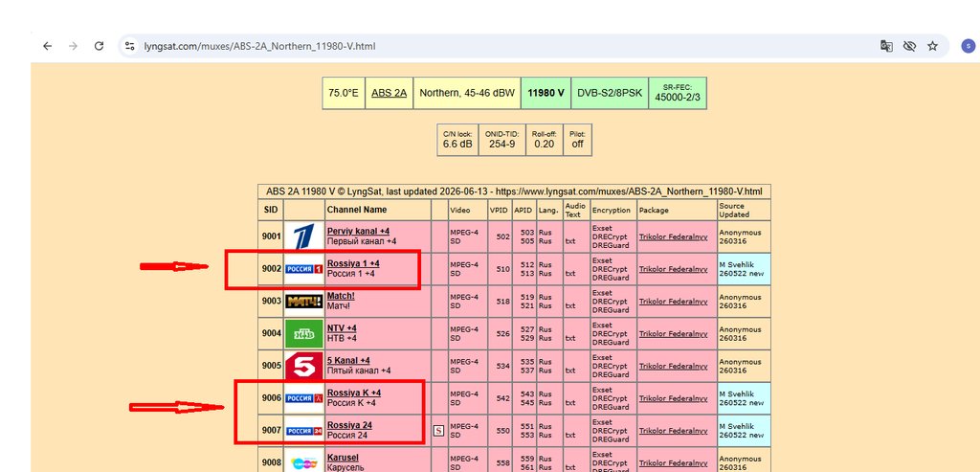
Task: Reload the page with the refresh icon
Action: click(99, 46)
